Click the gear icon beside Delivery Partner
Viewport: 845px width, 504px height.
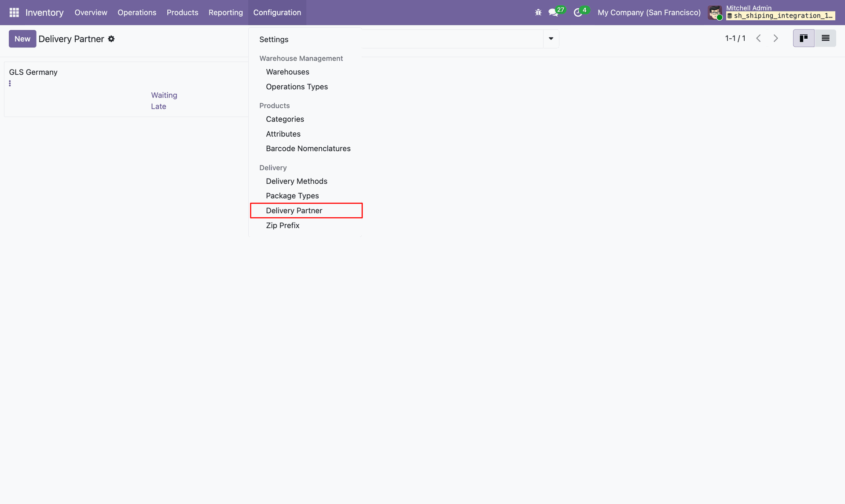111,39
